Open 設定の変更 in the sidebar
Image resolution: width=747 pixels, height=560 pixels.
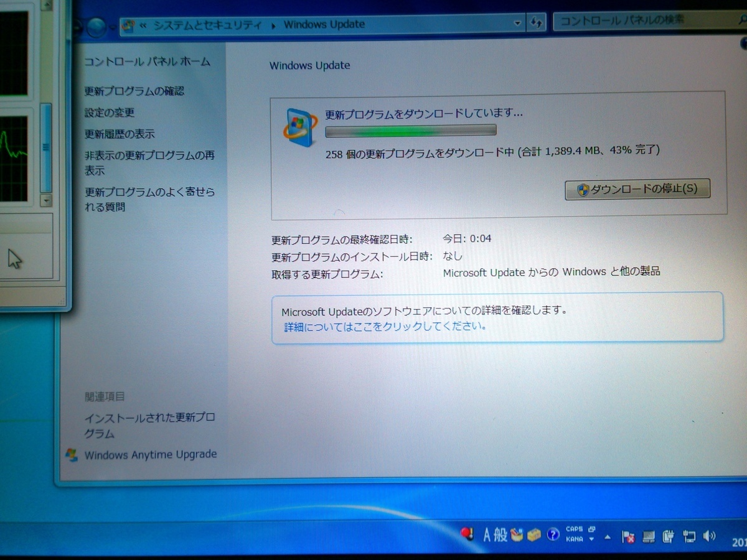pos(110,113)
